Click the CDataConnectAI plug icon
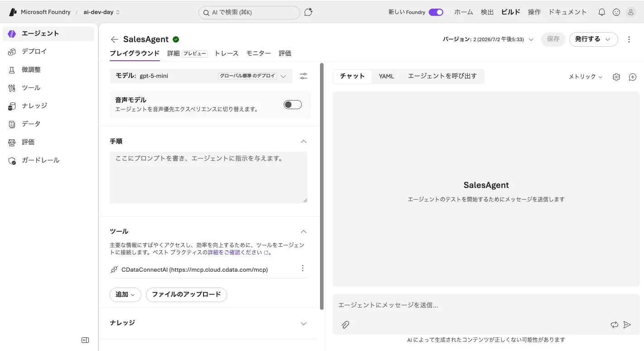The height and width of the screenshot is (351, 644). (x=114, y=269)
